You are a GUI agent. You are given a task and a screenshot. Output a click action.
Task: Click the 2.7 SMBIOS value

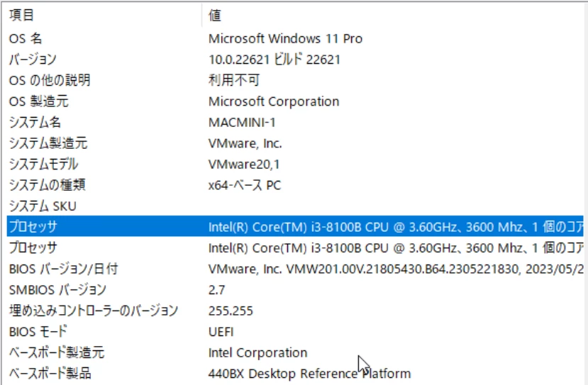217,290
